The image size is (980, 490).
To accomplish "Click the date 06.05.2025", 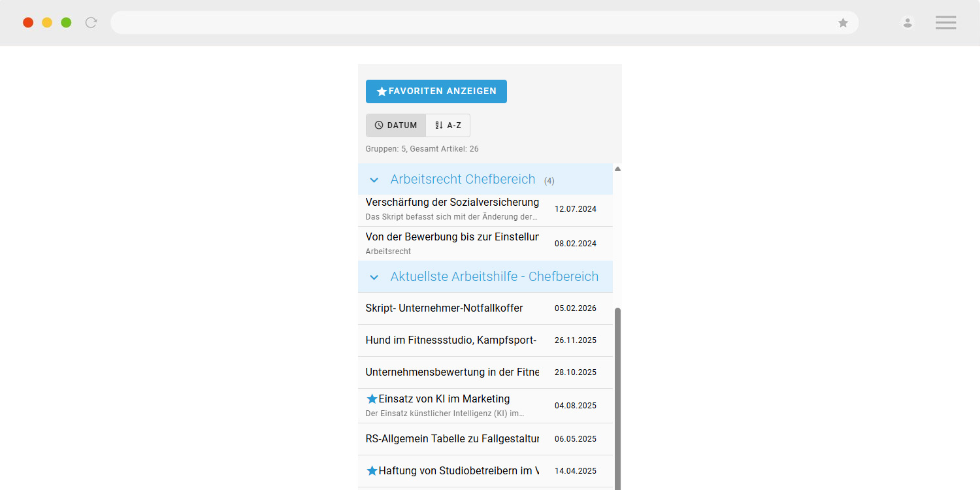I will point(576,439).
